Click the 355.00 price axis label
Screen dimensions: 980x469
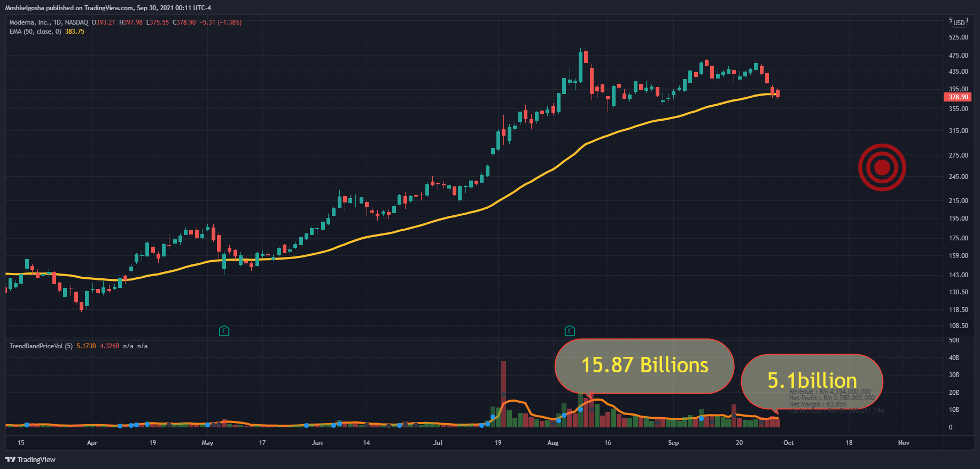pos(959,109)
